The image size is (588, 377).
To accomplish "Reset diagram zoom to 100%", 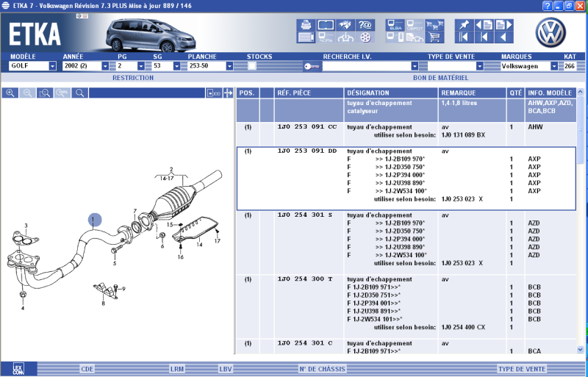I will (62, 93).
